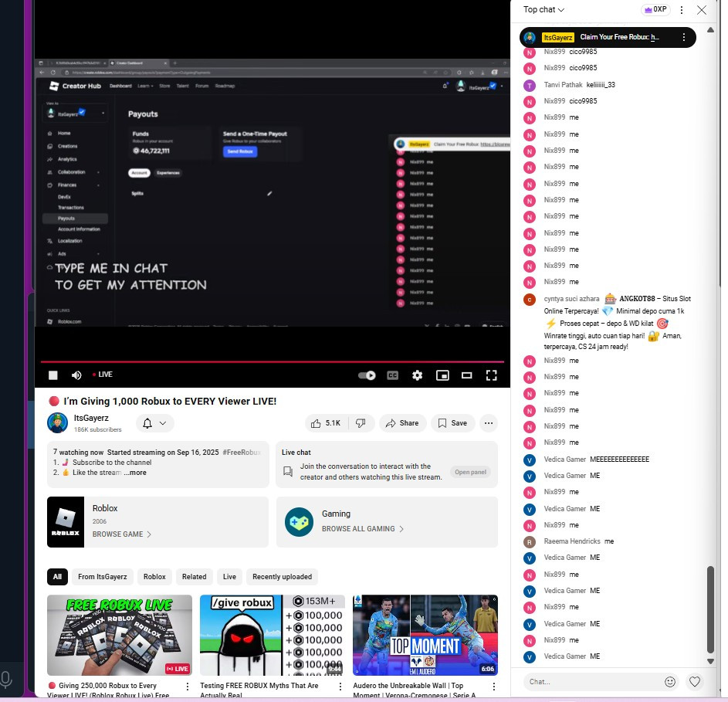Viewport: 728px width, 702px height.
Task: Click the chat scrollbar up arrow
Action: click(x=710, y=30)
